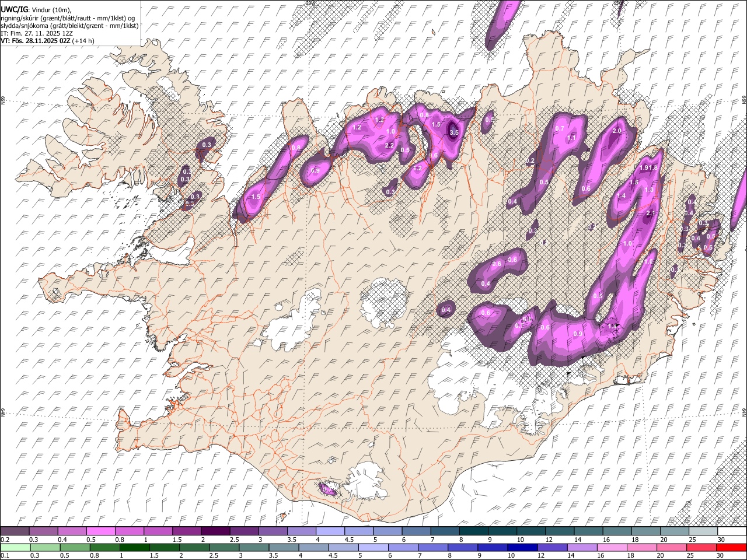The width and height of the screenshot is (747, 560).
Task: Click the '0.1' label in the lower legend
Action: 5,555
